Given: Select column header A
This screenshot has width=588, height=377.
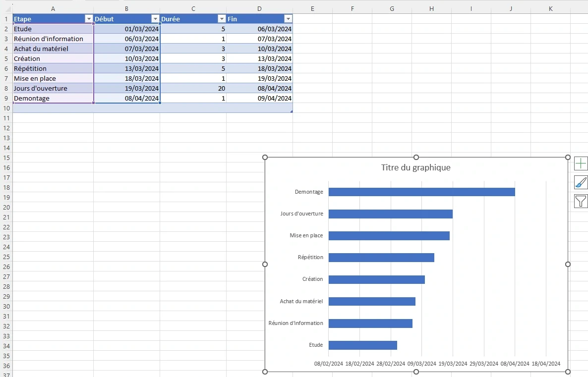Looking at the screenshot, I should point(53,8).
